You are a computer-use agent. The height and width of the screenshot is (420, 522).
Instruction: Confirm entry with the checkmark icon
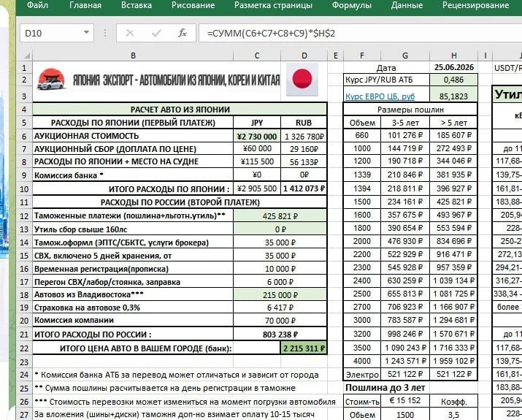[156, 33]
